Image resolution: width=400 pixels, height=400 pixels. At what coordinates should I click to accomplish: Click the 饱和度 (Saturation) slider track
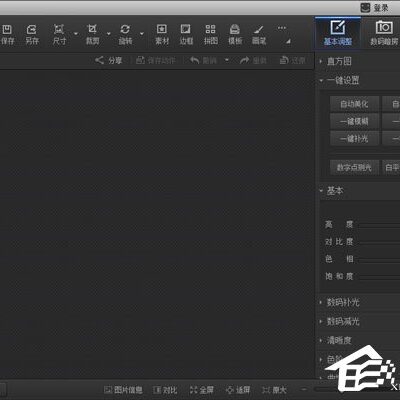click(x=379, y=277)
